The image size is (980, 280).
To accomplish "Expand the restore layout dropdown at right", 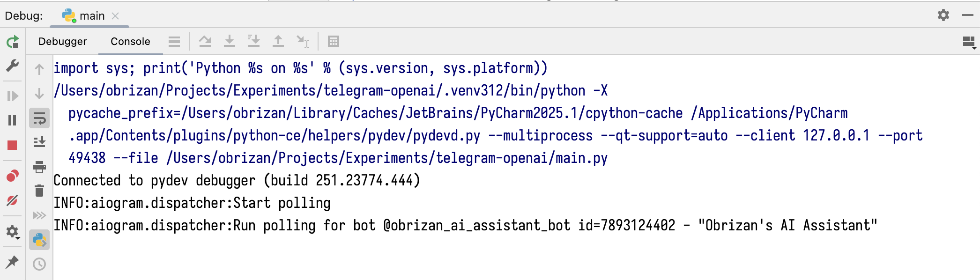I will pos(969,42).
